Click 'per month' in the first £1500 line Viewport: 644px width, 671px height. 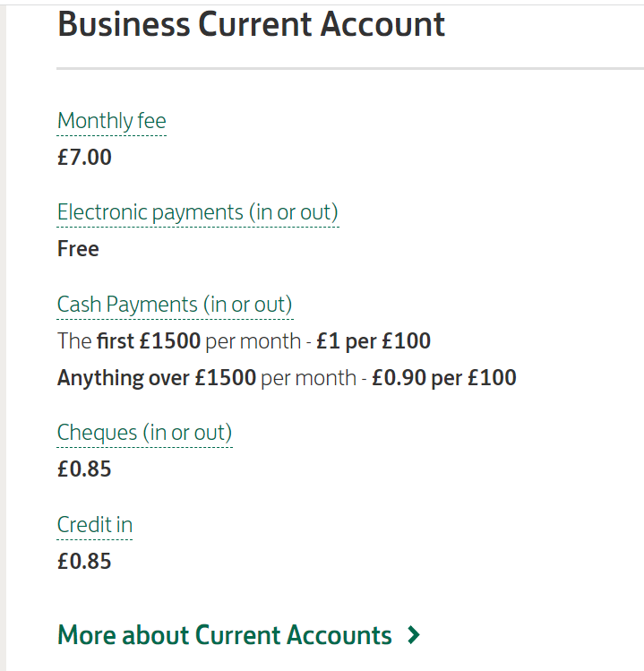click(x=253, y=341)
